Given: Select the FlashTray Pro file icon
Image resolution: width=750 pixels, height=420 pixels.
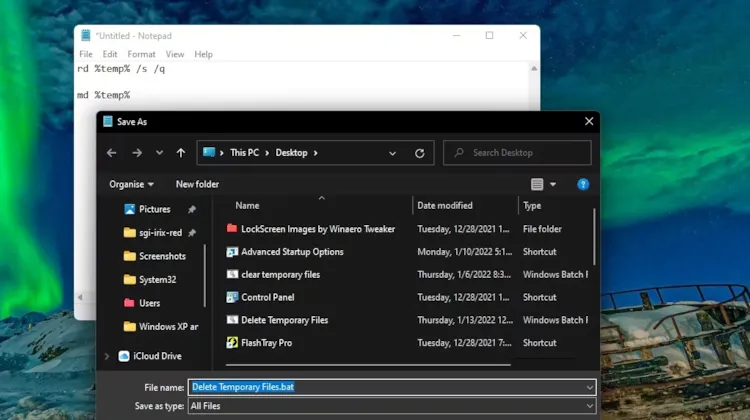Looking at the screenshot, I should [232, 343].
